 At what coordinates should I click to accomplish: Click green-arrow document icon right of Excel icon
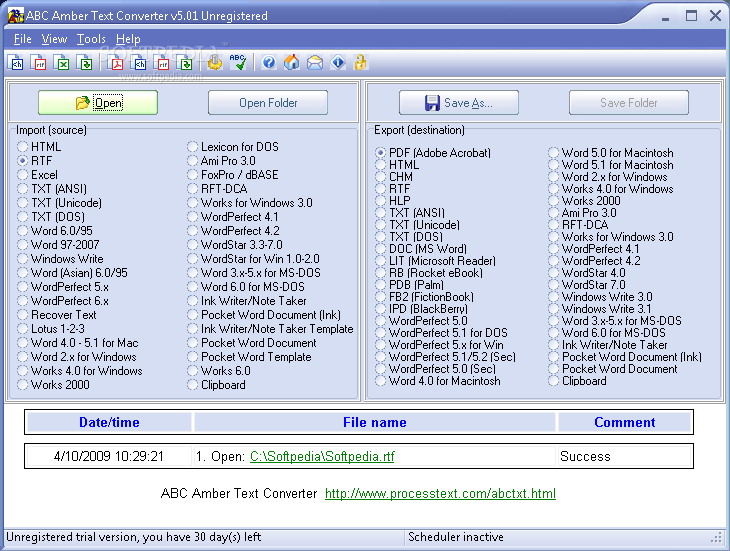pos(85,62)
